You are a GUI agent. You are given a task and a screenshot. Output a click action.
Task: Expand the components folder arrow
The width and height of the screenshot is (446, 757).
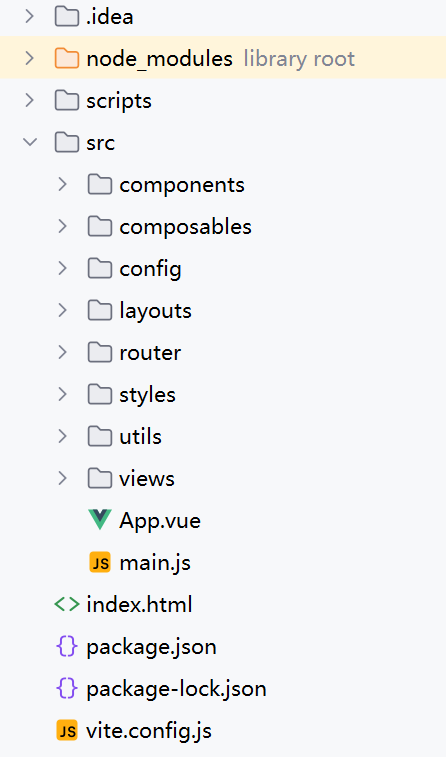(62, 184)
